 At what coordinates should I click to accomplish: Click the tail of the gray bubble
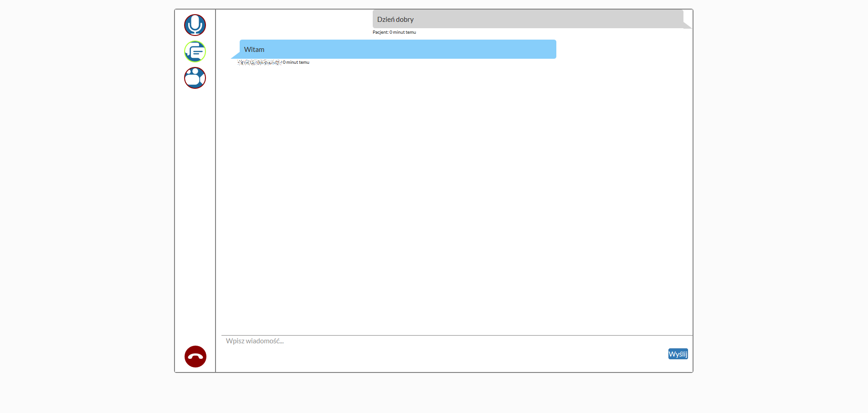coord(687,25)
